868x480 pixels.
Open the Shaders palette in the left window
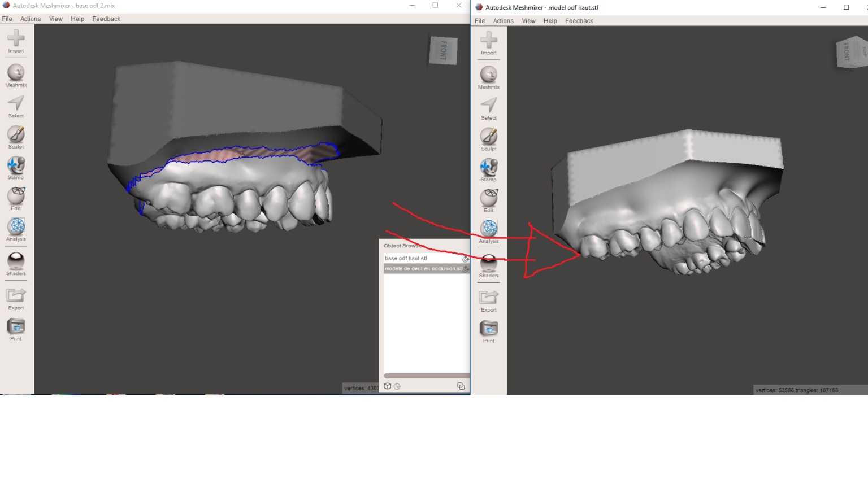(x=15, y=261)
